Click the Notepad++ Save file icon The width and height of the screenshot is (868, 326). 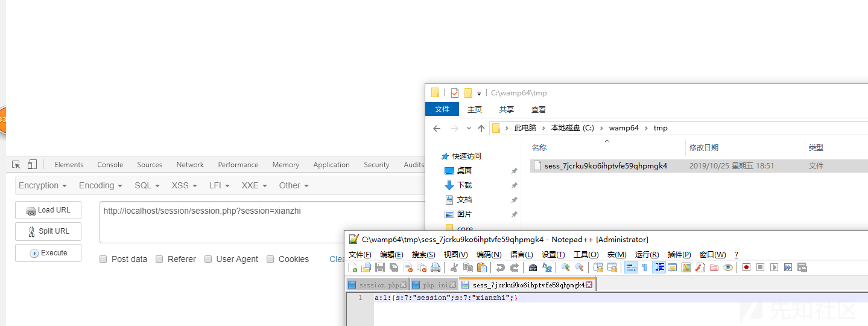coord(380,267)
